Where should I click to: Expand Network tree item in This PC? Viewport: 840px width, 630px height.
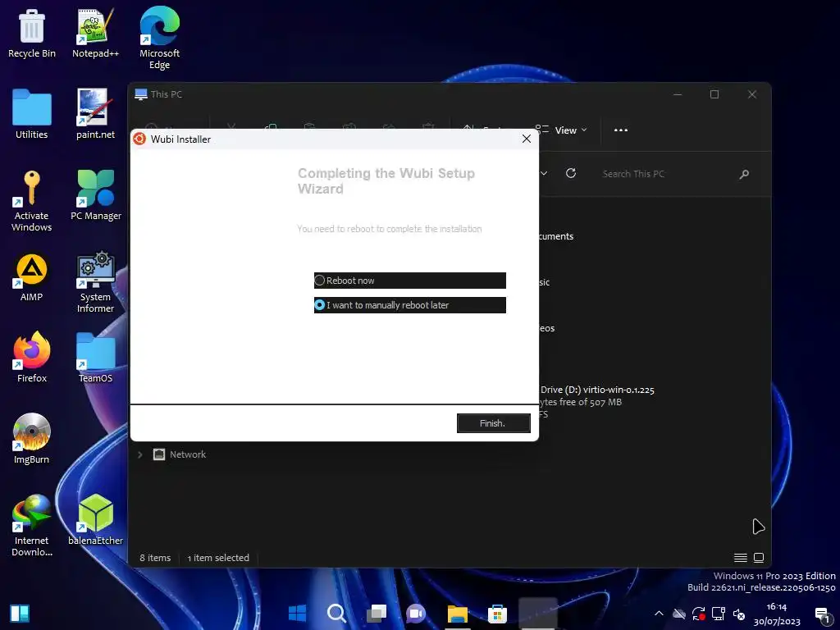[139, 454]
